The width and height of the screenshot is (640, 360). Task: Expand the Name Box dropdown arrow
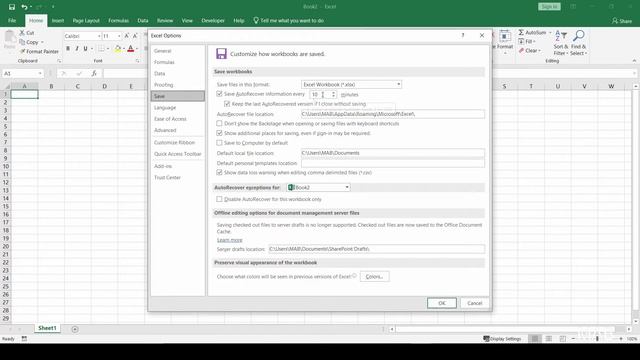point(40,73)
